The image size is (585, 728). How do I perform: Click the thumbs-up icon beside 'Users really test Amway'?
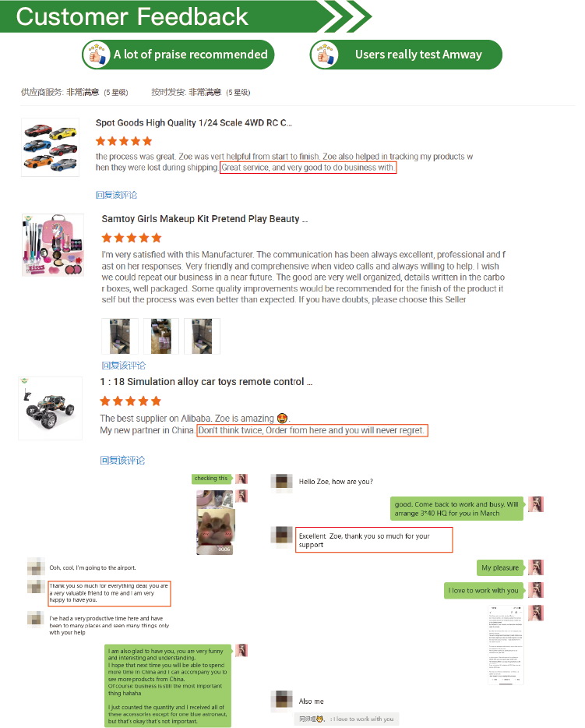click(x=325, y=55)
